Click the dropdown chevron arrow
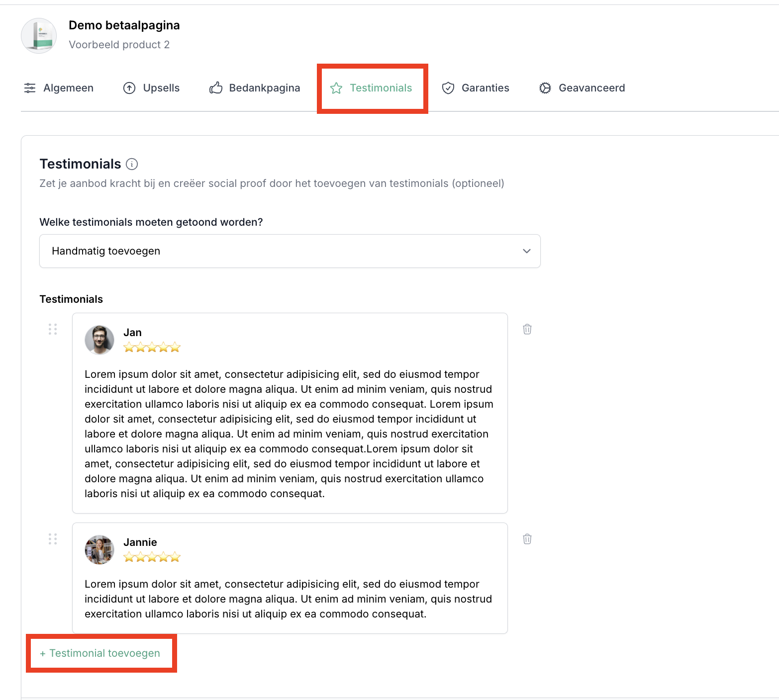Image resolution: width=779 pixels, height=700 pixels. 527,251
